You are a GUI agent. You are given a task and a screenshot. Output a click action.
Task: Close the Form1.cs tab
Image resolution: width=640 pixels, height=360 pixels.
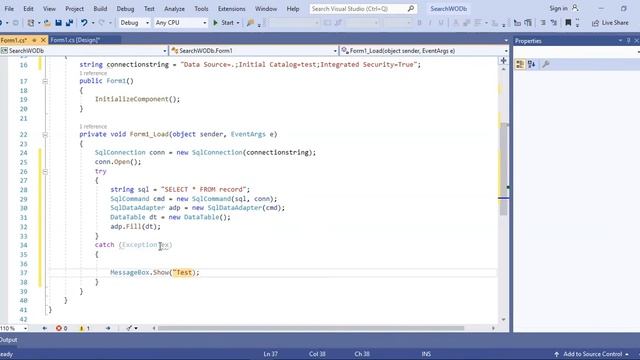click(43, 40)
